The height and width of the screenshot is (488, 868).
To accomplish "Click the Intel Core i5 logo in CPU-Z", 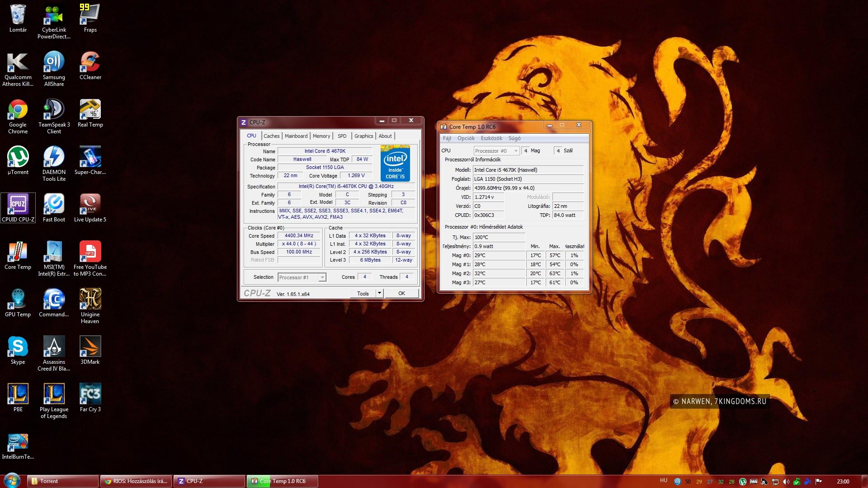I will click(395, 163).
